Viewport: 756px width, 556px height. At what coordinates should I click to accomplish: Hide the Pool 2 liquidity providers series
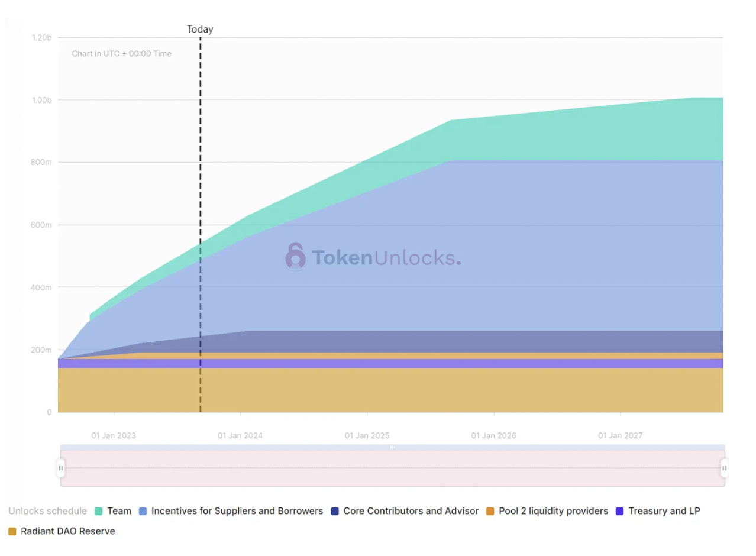[553, 511]
